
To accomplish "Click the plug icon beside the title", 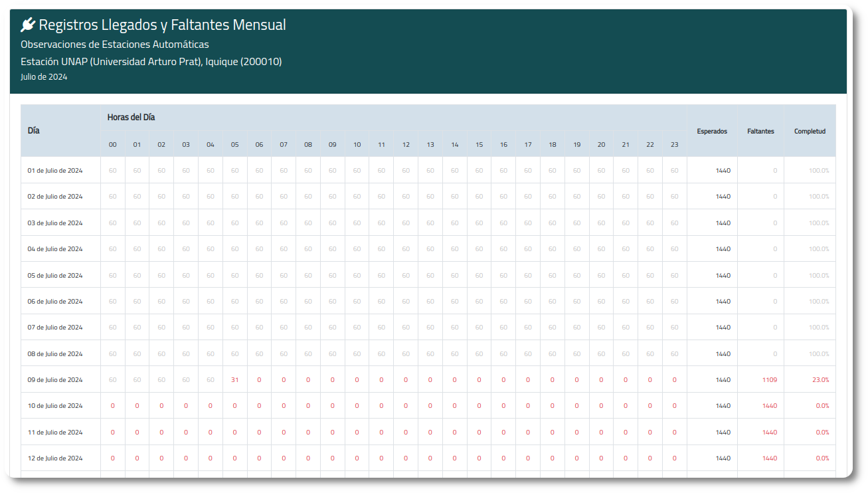I will click(x=27, y=25).
